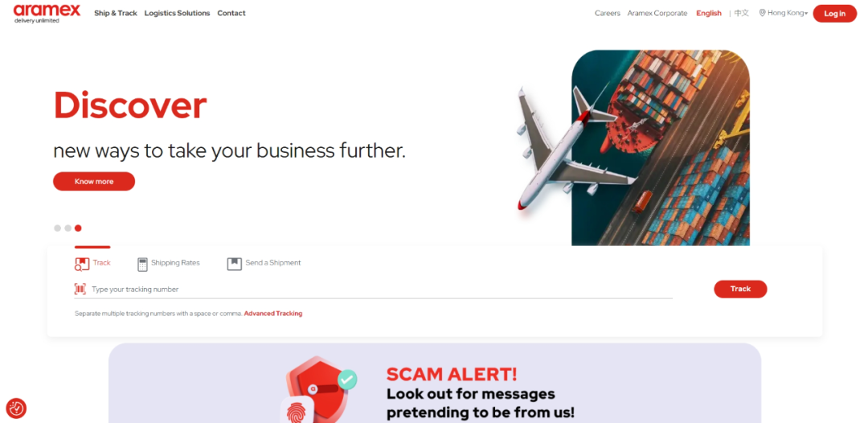Image resolution: width=868 pixels, height=423 pixels.
Task: Open the Shipping Rates calculator icon
Action: click(x=143, y=264)
